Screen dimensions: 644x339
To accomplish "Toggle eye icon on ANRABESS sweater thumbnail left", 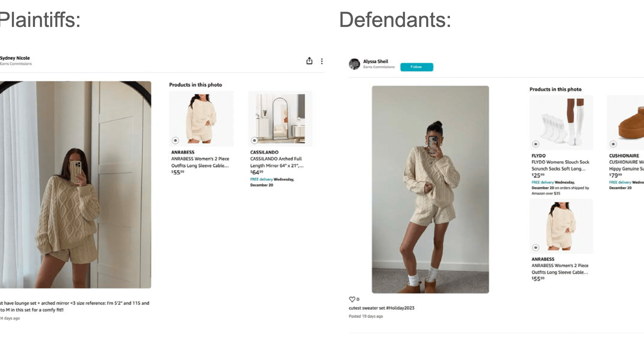I will 175,140.
